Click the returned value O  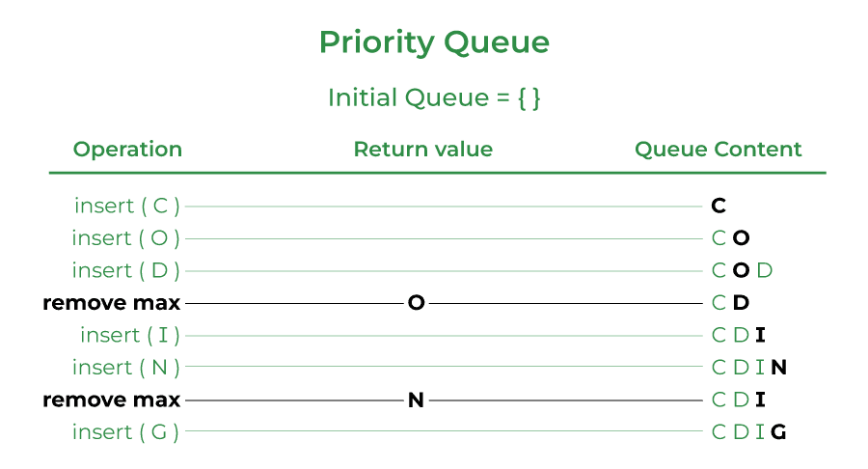(416, 303)
